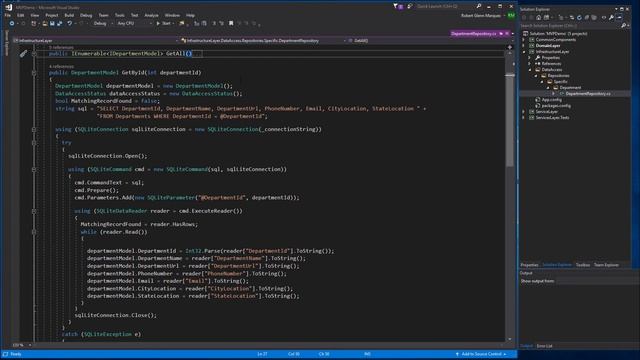Image resolution: width=640 pixels, height=360 pixels.
Task: Switch to the Error List tab
Action: click(x=544, y=346)
